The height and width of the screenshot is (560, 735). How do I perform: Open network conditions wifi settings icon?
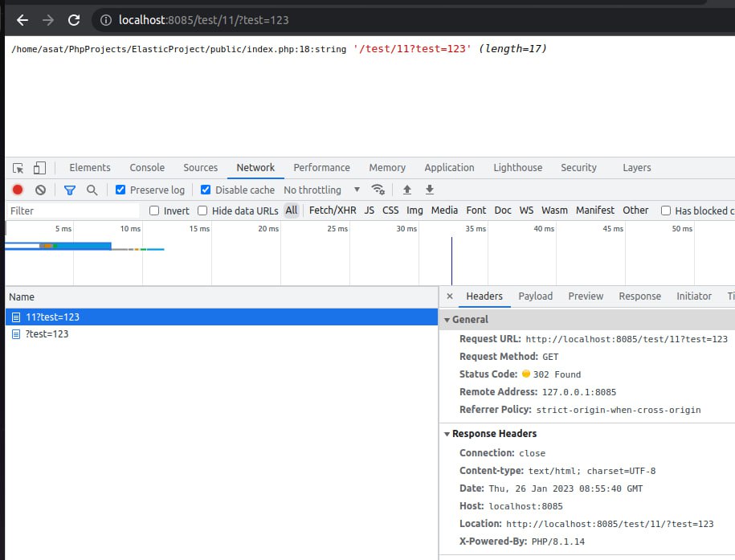tap(378, 190)
